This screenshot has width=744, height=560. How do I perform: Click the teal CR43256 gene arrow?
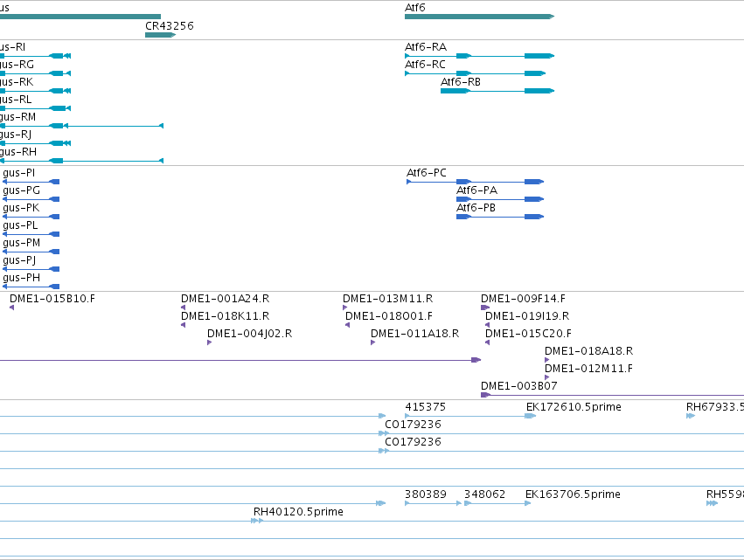[160, 35]
